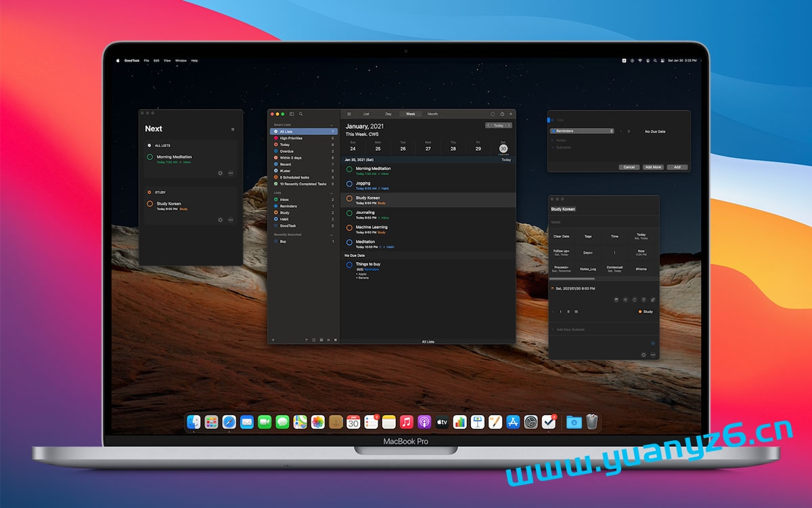This screenshot has height=508, width=812.
Task: Click the gear icon in Next widget
Action: click(x=233, y=129)
